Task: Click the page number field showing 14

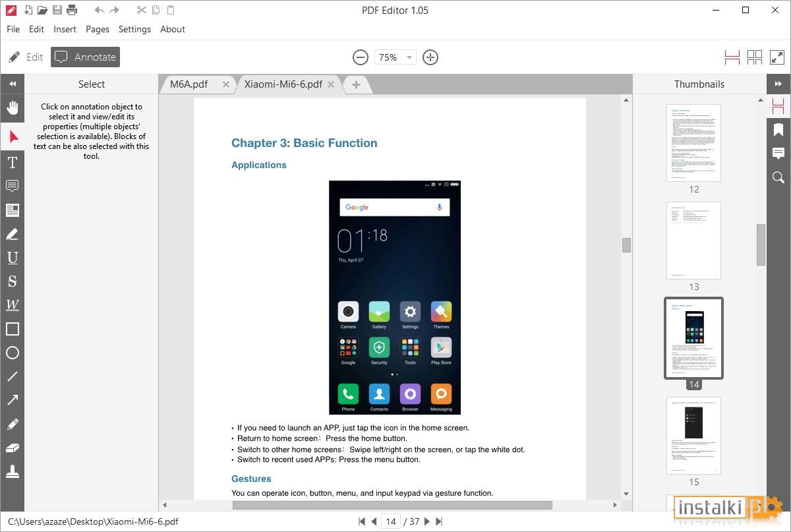Action: click(x=391, y=521)
